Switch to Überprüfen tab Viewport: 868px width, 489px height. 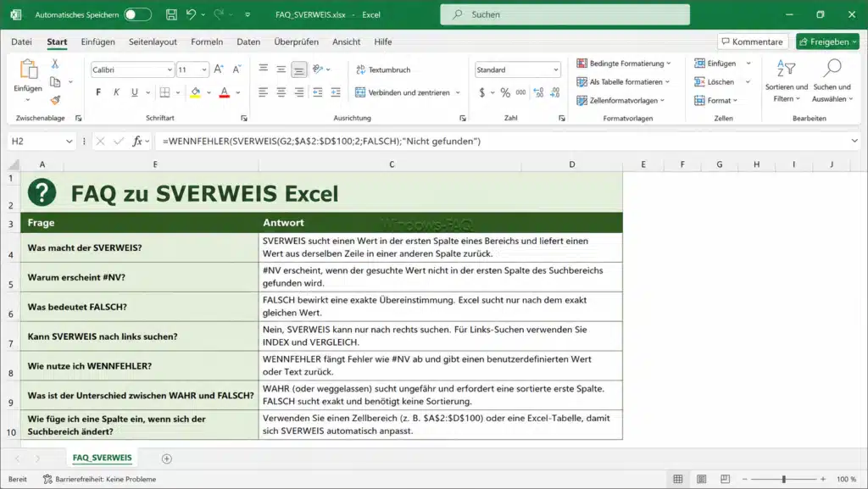click(x=297, y=42)
